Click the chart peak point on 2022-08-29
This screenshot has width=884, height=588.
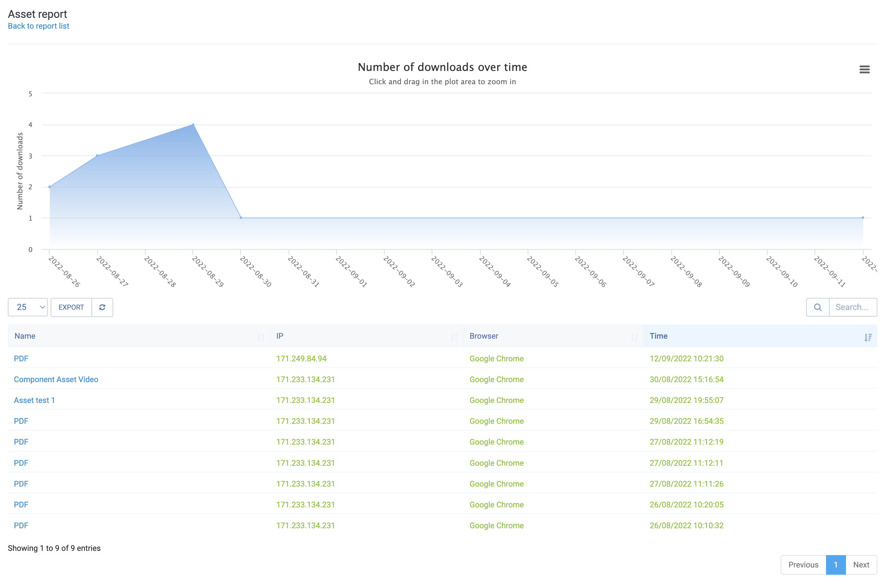(193, 124)
